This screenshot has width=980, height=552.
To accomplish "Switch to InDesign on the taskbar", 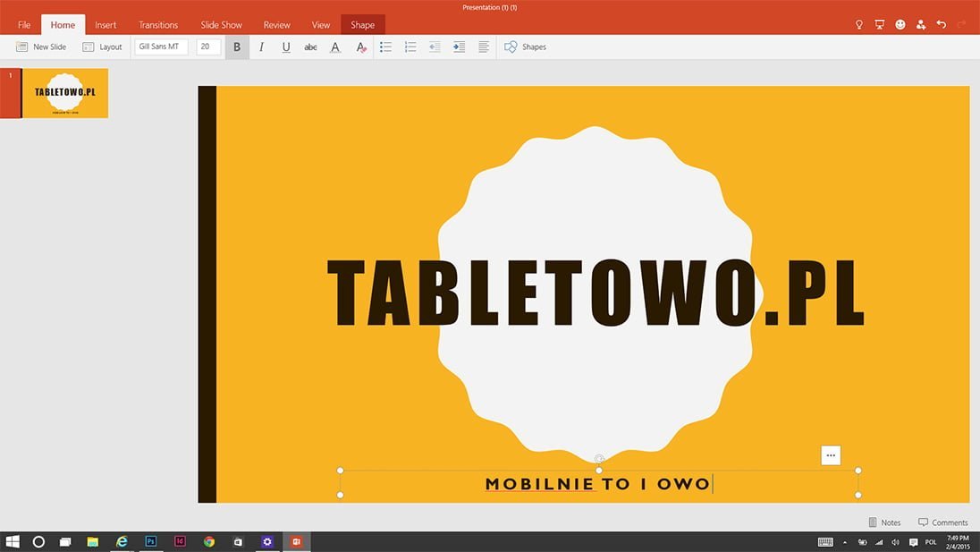I will 180,542.
